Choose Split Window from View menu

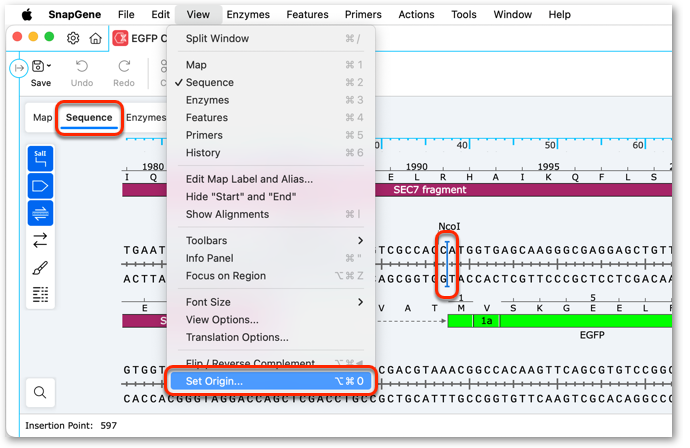click(x=271, y=38)
